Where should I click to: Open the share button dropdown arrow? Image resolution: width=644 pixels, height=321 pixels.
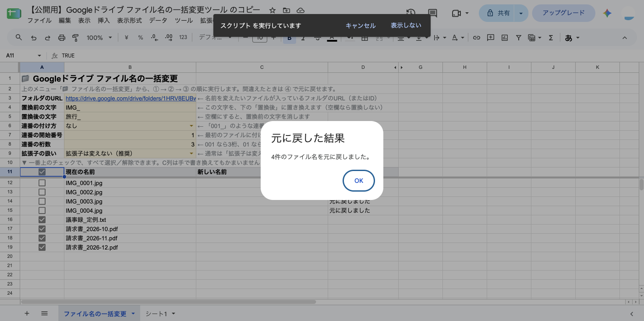point(521,13)
